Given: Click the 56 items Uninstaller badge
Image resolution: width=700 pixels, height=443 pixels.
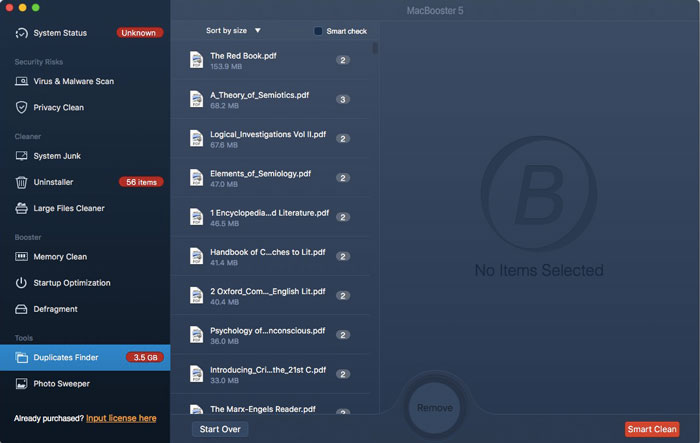Looking at the screenshot, I should [141, 182].
